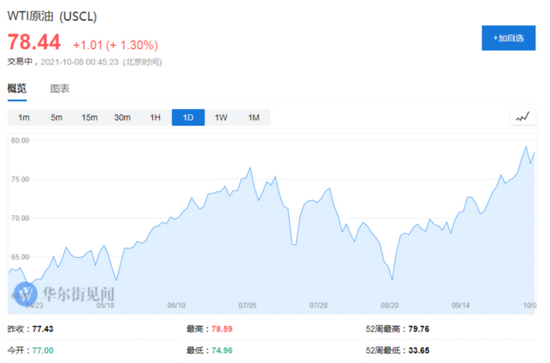Switch chart to 1W interval
The width and height of the screenshot is (550, 363).
tap(221, 117)
